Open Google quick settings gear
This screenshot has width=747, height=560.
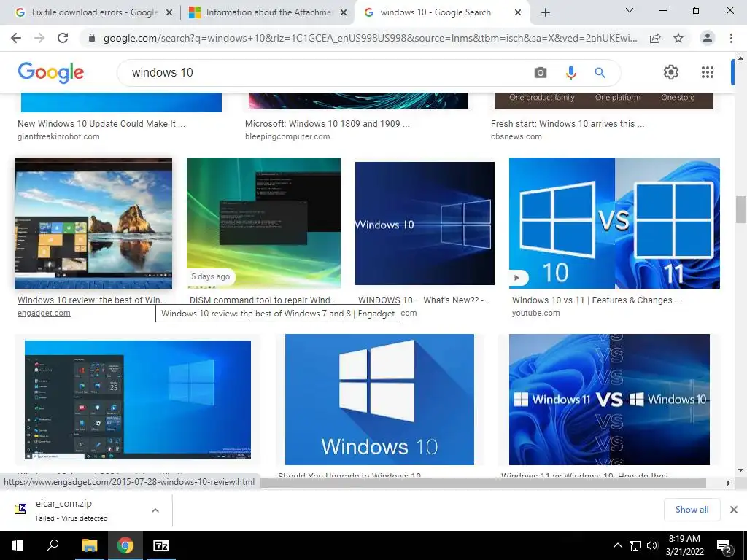point(671,72)
